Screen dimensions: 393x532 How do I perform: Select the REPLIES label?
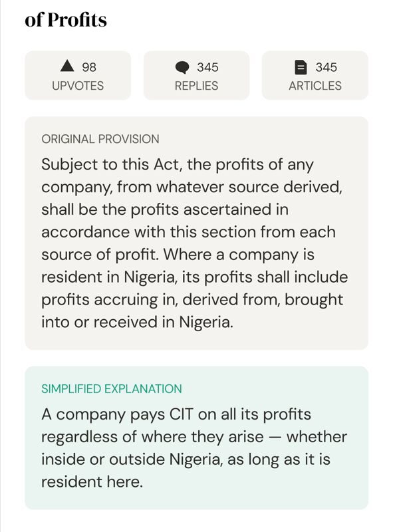point(197,86)
